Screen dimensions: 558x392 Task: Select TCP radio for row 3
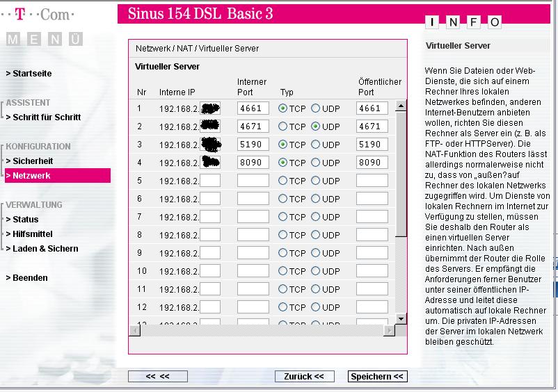pyautogui.click(x=283, y=145)
